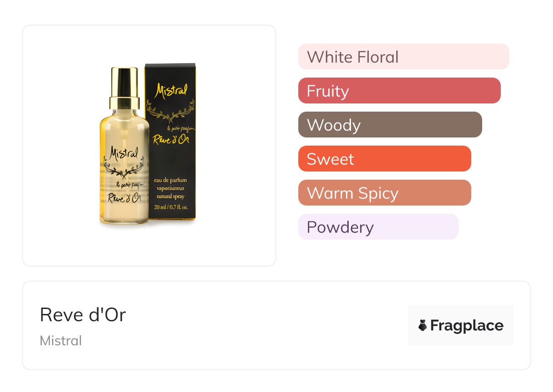Image resolution: width=553 pixels, height=392 pixels.
Task: Select the red Fruity accord bar
Action: (399, 91)
